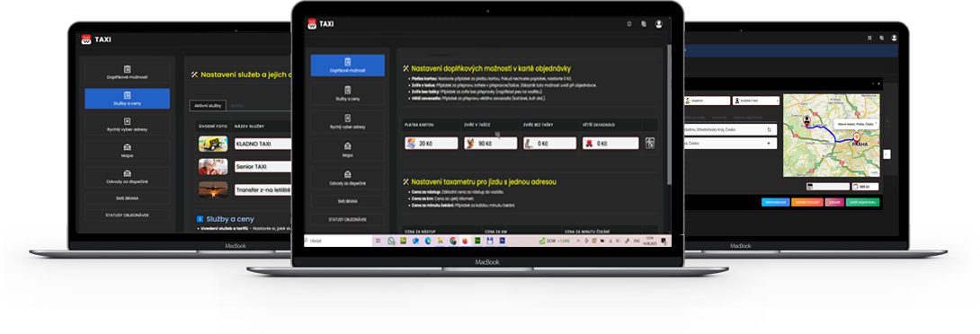Select Doplňkové možnosti in left window sidebar
The height and width of the screenshot is (334, 980).
click(x=127, y=73)
